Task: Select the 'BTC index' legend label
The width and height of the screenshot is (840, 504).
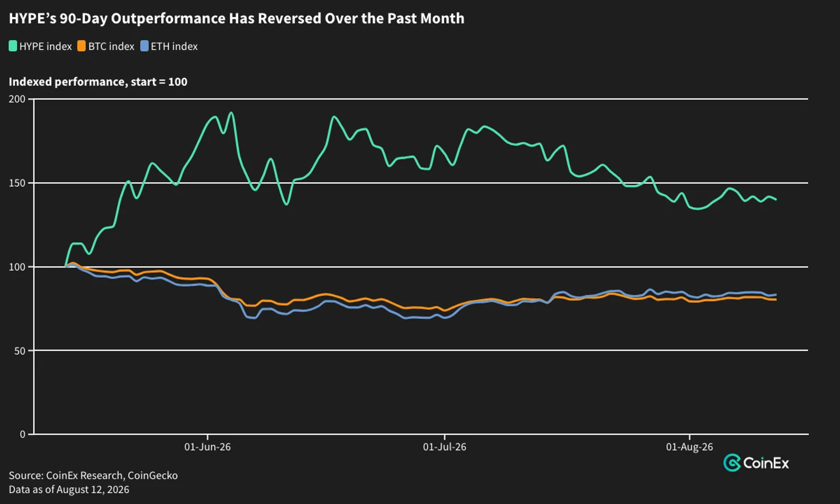Action: (x=111, y=46)
